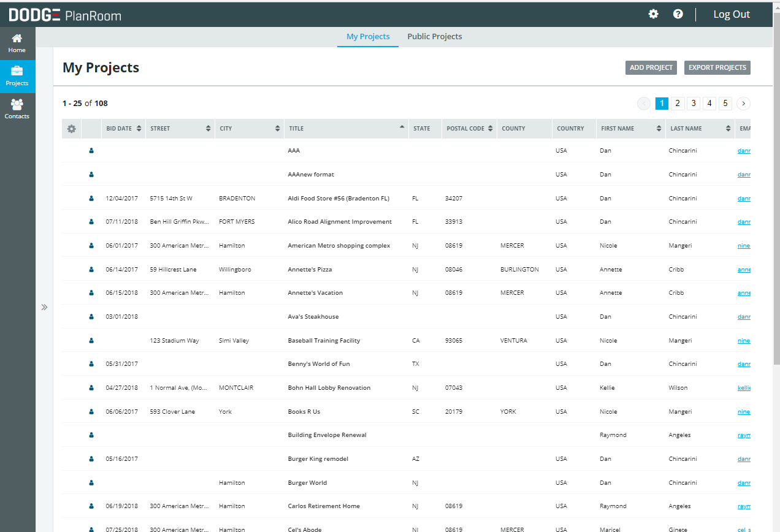Reverse the sort on the TITLE column

click(x=403, y=127)
